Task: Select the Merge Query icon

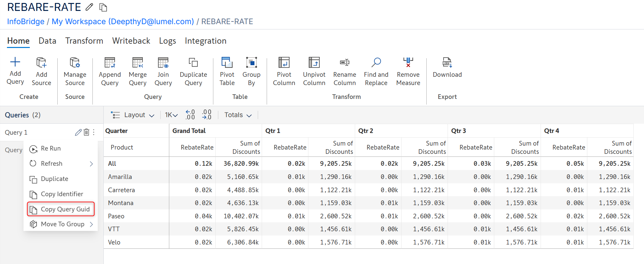Action: [x=137, y=63]
